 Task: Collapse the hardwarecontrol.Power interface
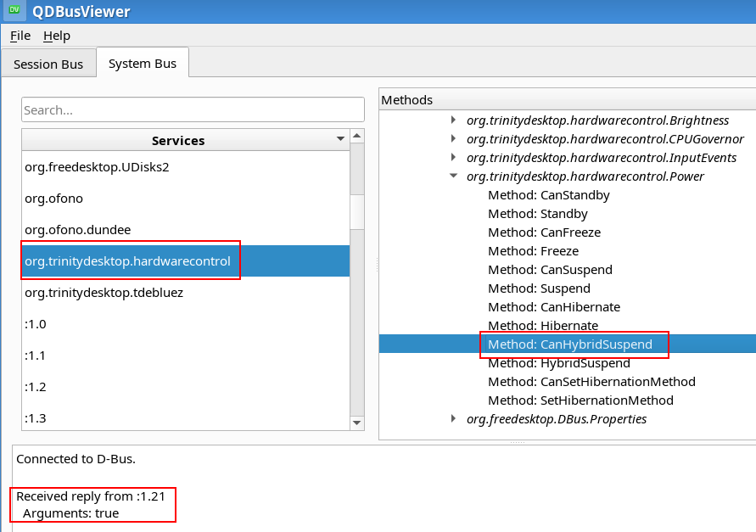[x=453, y=176]
